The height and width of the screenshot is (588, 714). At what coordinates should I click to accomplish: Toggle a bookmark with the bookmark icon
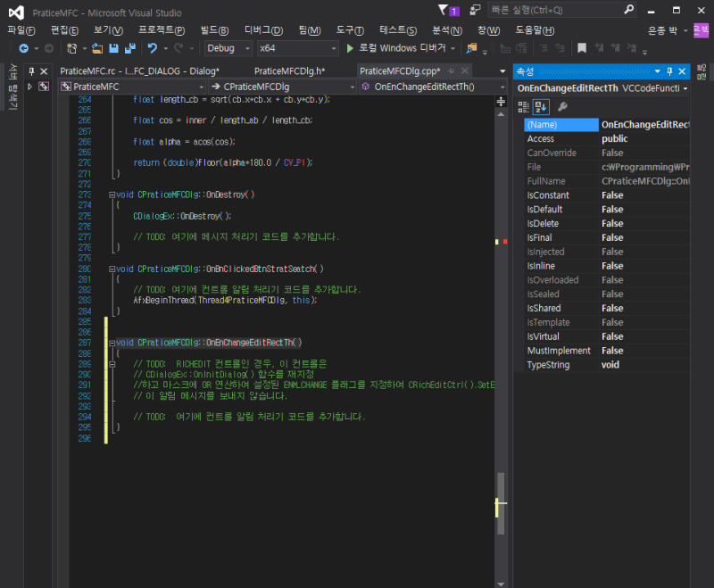(x=582, y=48)
